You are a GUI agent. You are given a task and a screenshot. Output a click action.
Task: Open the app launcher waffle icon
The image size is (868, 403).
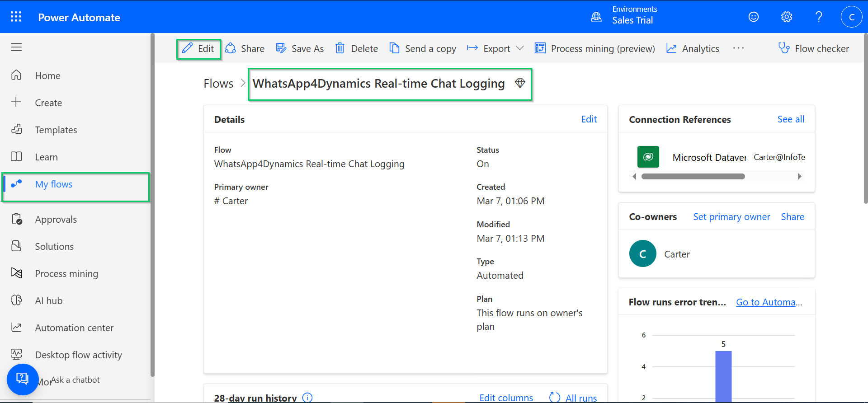tap(16, 17)
